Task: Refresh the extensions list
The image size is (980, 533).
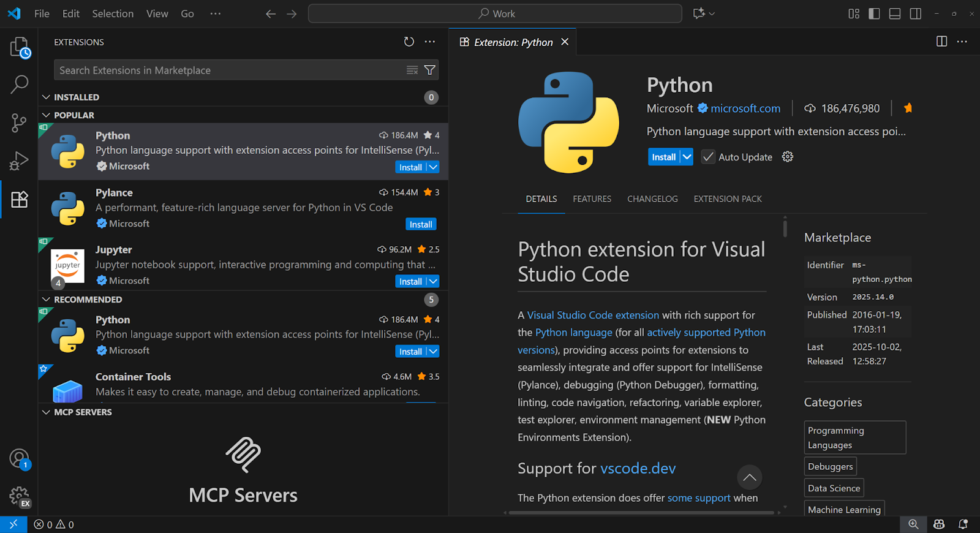Action: (409, 42)
